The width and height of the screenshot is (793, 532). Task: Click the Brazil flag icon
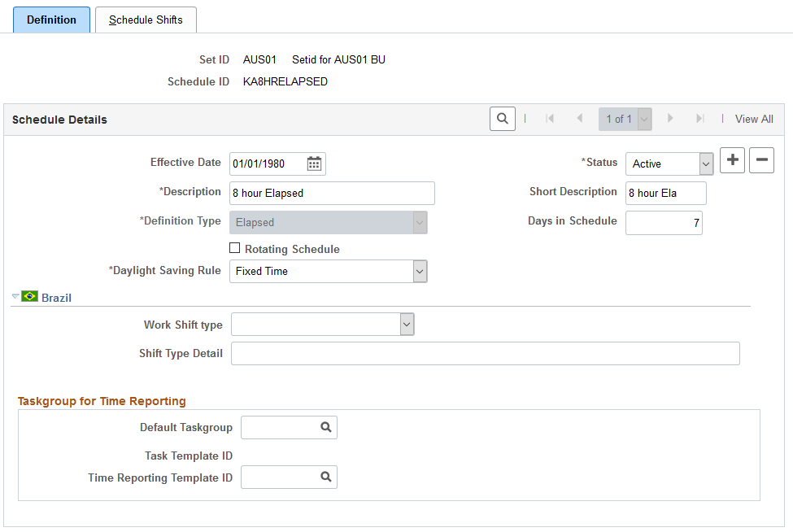click(29, 296)
